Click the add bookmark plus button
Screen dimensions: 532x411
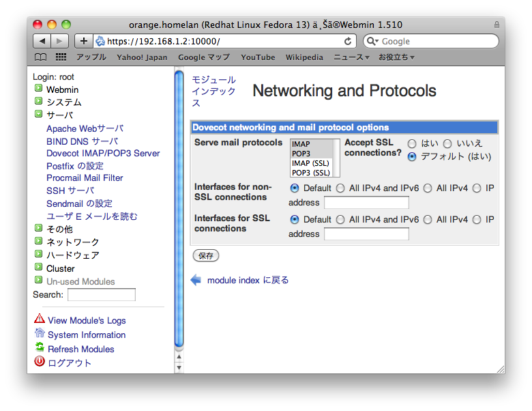pyautogui.click(x=84, y=41)
